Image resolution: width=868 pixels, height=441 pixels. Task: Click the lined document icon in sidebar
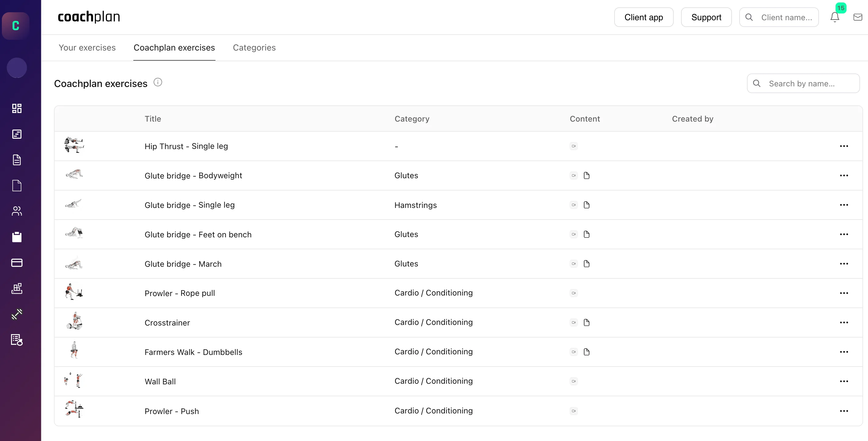pyautogui.click(x=17, y=160)
